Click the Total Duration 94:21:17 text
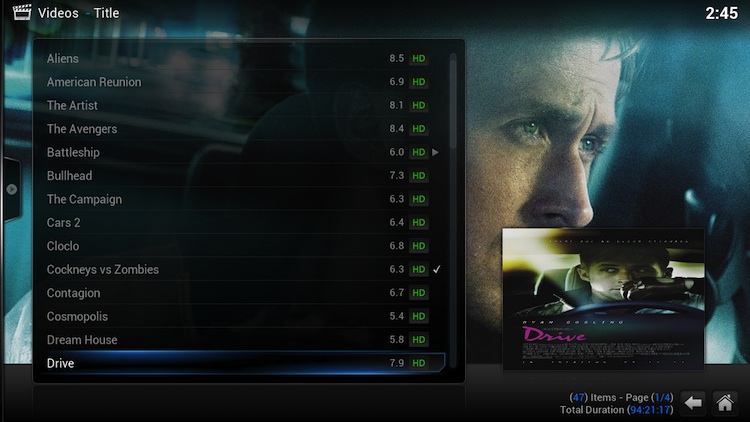 617,410
